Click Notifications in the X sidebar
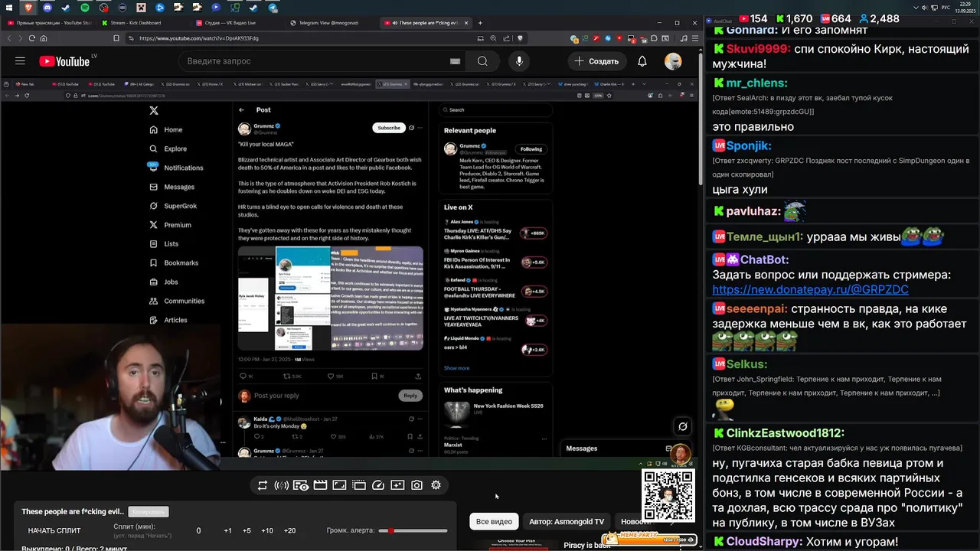The height and width of the screenshot is (551, 980). point(176,168)
